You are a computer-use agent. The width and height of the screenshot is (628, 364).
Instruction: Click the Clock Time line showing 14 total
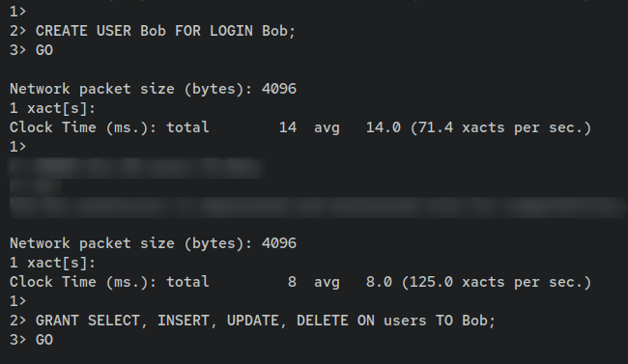click(300, 127)
